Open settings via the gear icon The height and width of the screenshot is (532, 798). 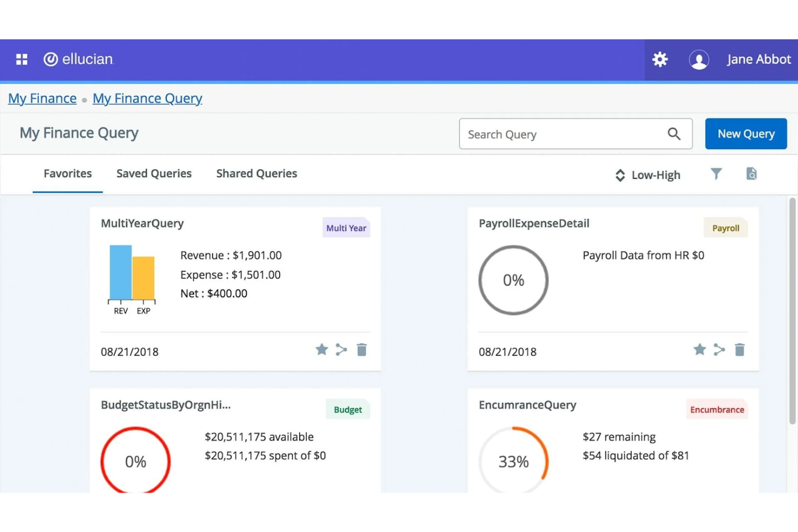point(660,59)
